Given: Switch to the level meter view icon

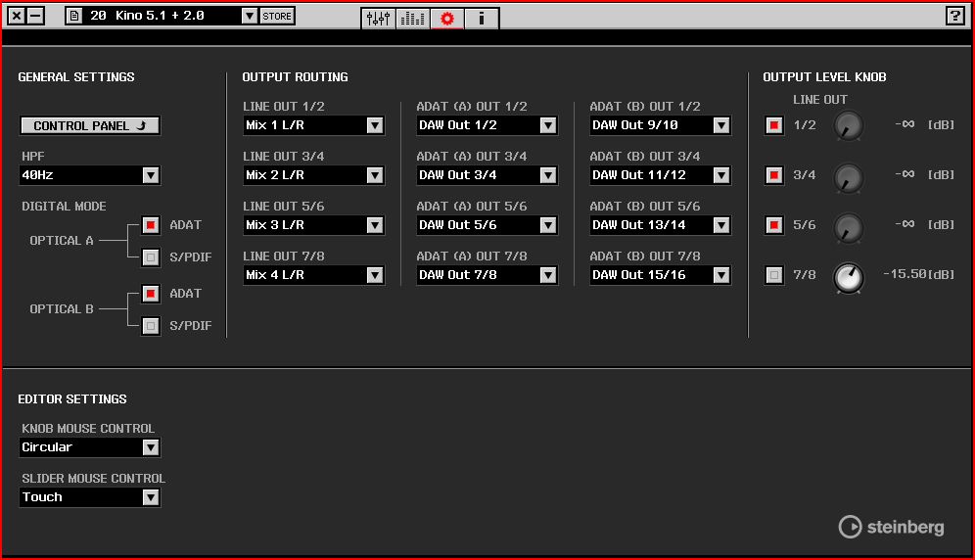Looking at the screenshot, I should coord(413,18).
